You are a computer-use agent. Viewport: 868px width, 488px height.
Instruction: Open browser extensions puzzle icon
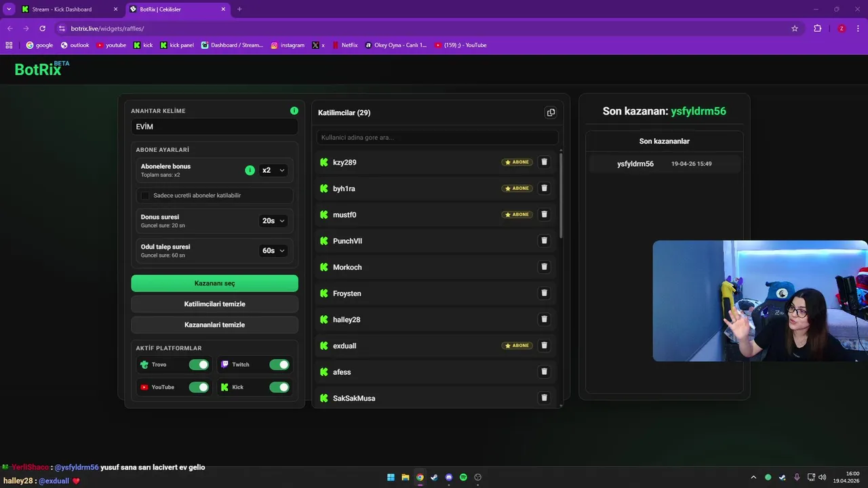pyautogui.click(x=817, y=28)
